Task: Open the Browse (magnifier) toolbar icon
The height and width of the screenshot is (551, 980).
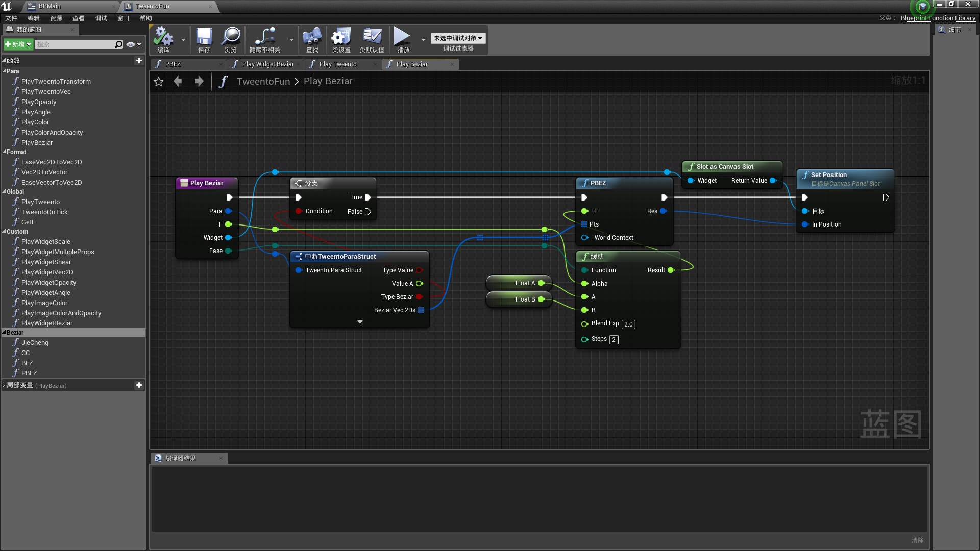Action: point(231,40)
